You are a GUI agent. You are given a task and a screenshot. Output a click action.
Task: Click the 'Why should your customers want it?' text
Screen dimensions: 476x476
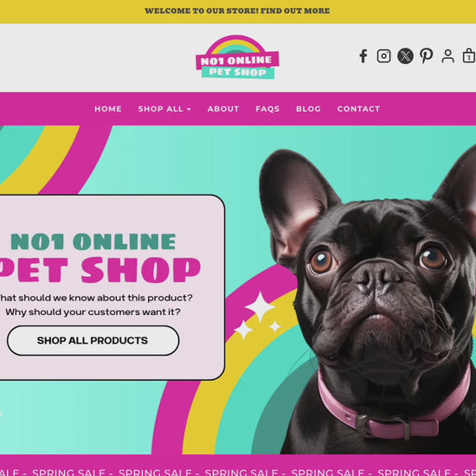(93, 312)
